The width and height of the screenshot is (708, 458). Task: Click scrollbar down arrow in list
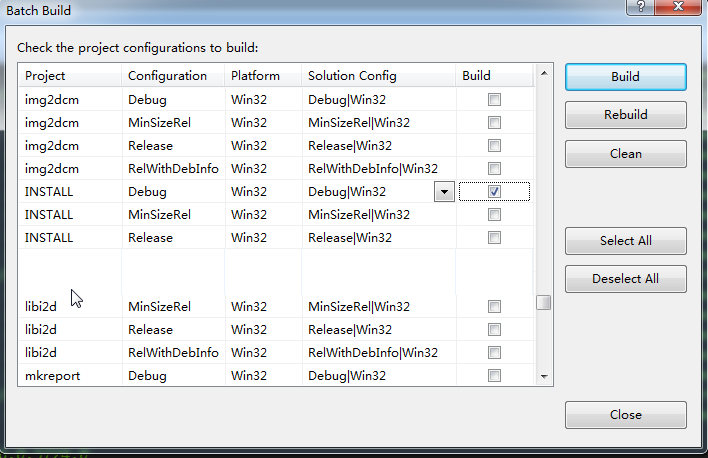[x=544, y=376]
